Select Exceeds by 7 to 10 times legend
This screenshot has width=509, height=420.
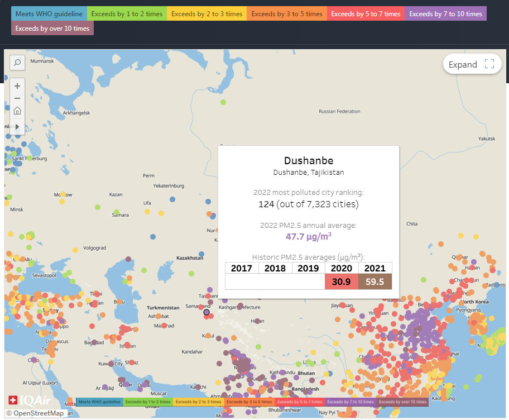(x=446, y=13)
